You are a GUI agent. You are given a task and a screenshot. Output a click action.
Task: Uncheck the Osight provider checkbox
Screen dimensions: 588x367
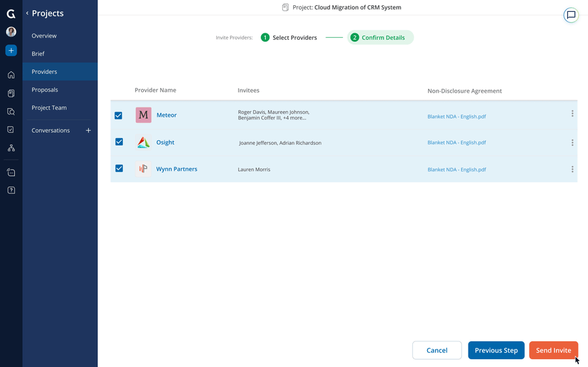(119, 142)
